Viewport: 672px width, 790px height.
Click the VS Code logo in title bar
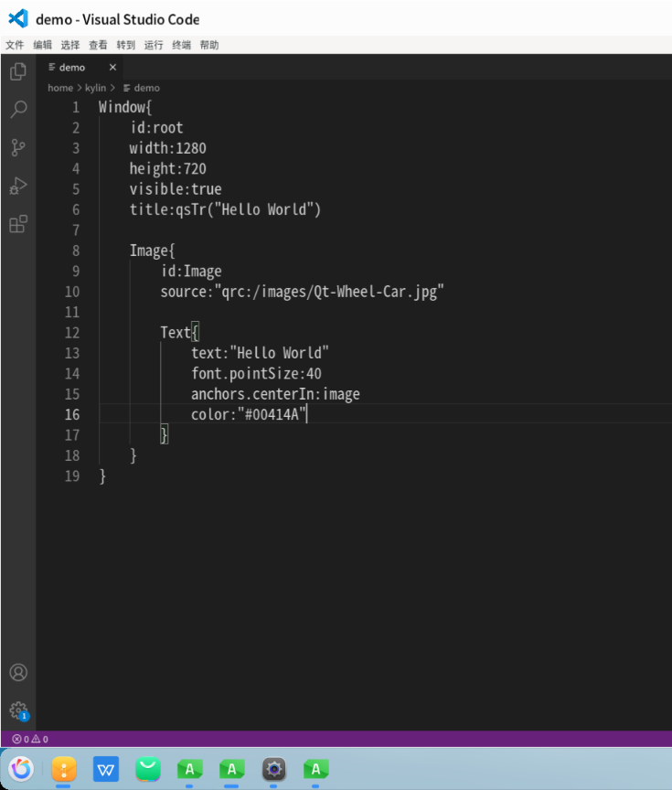(18, 18)
